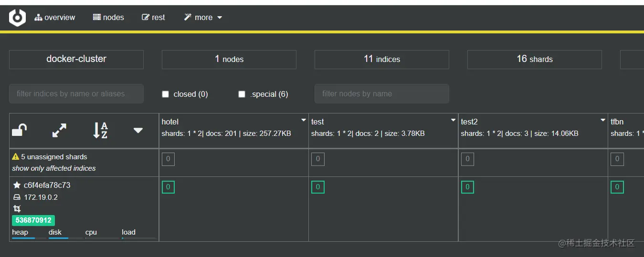This screenshot has height=257, width=644.
Task: Click the disk drive icon by IP
Action: (17, 197)
